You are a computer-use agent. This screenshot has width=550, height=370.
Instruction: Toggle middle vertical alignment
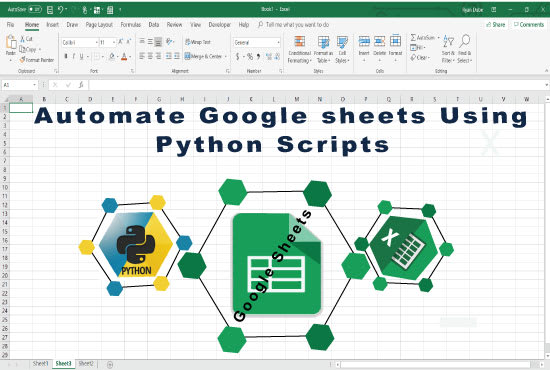pos(150,42)
